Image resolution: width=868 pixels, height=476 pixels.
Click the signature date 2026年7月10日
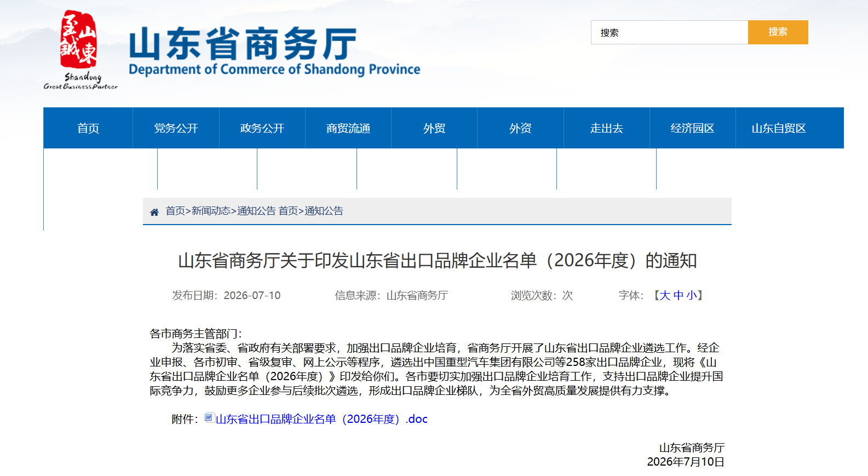(x=686, y=462)
